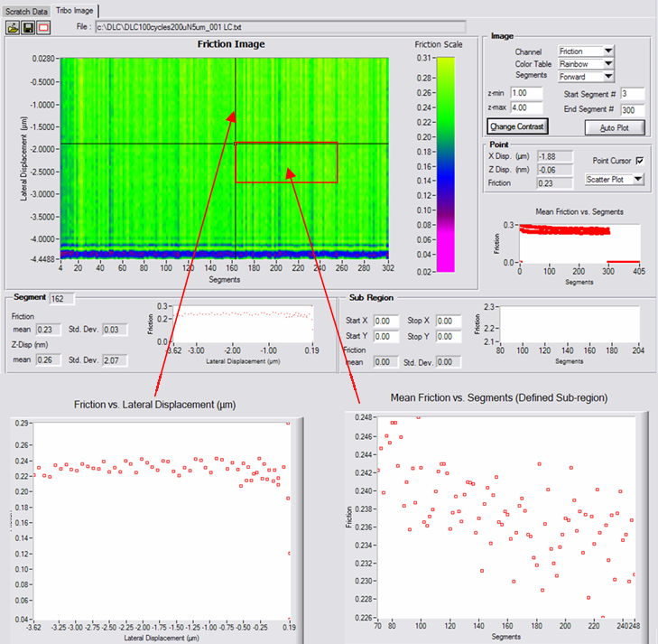658x644 pixels.
Task: Open the Channel dropdown set to Friction
Action: tap(586, 51)
